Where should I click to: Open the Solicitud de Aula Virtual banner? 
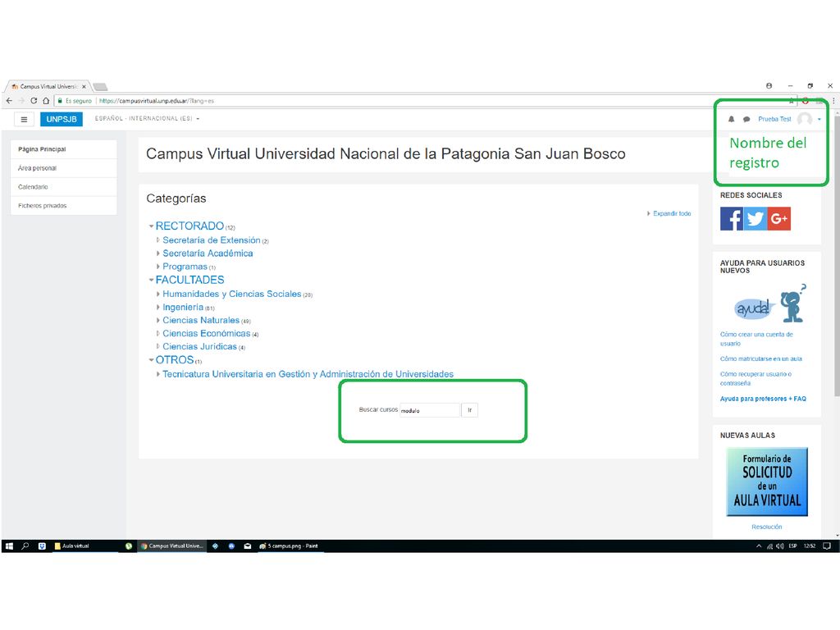point(767,482)
